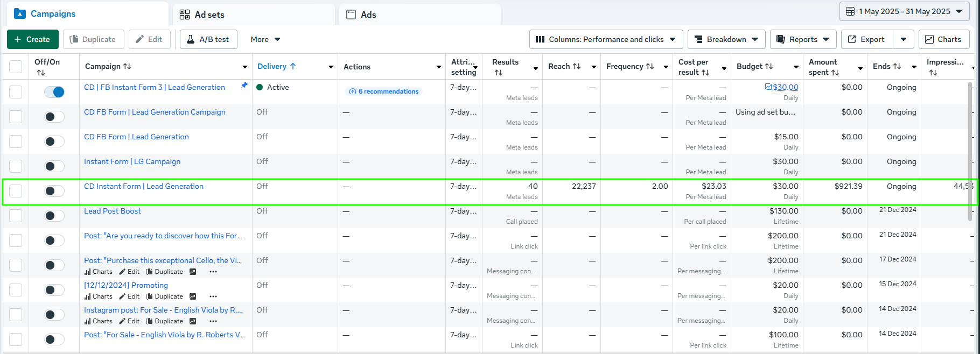The image size is (980, 354).
Task: Click the 6 recommendations badge
Action: [x=383, y=91]
